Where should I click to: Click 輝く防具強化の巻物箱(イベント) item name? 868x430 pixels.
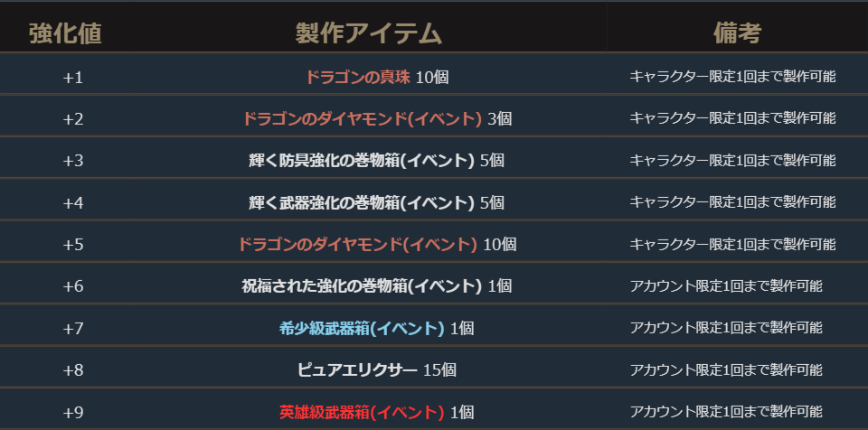click(362, 161)
